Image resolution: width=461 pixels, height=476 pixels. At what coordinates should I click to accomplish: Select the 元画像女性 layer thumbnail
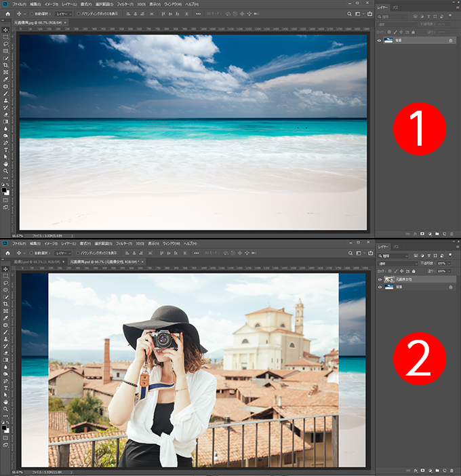tap(390, 279)
